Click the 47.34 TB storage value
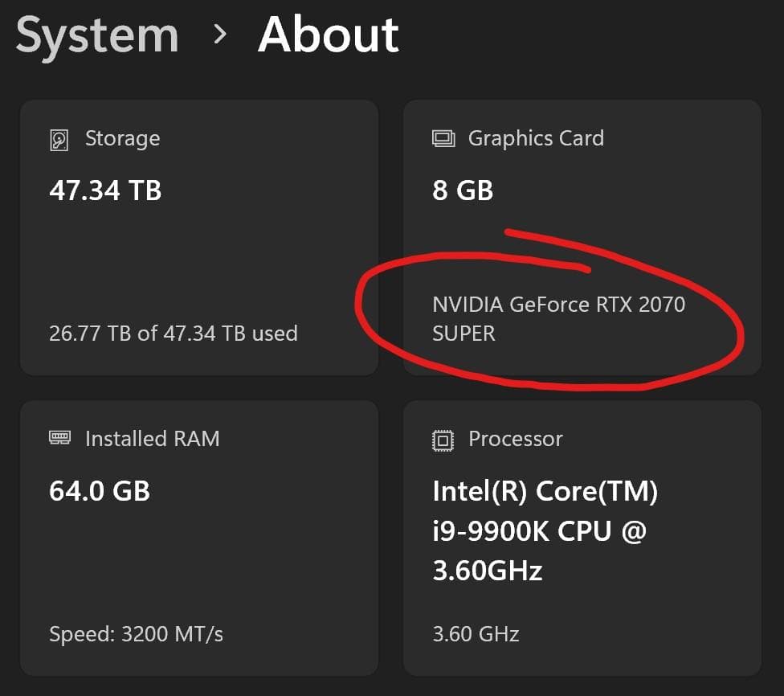784x696 pixels. tap(104, 190)
